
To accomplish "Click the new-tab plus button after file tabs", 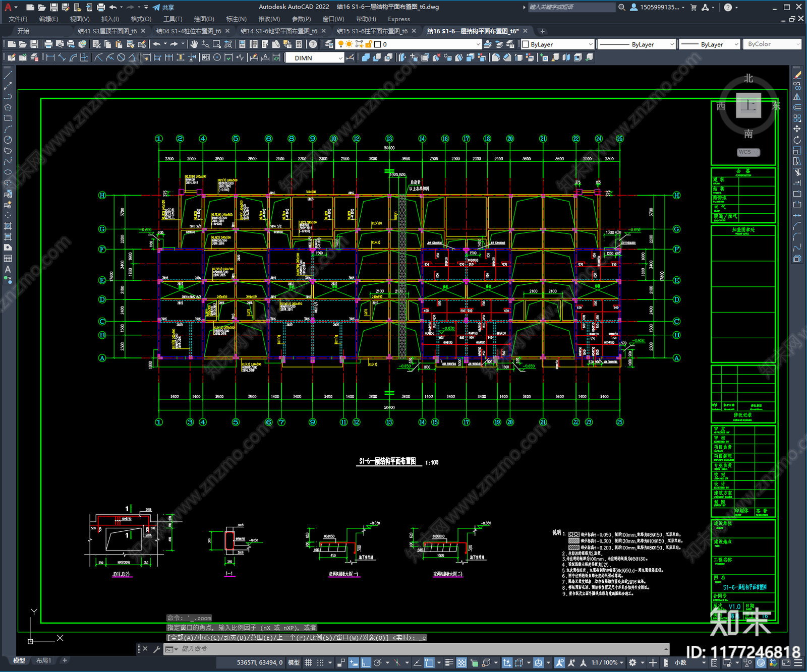I will [543, 31].
